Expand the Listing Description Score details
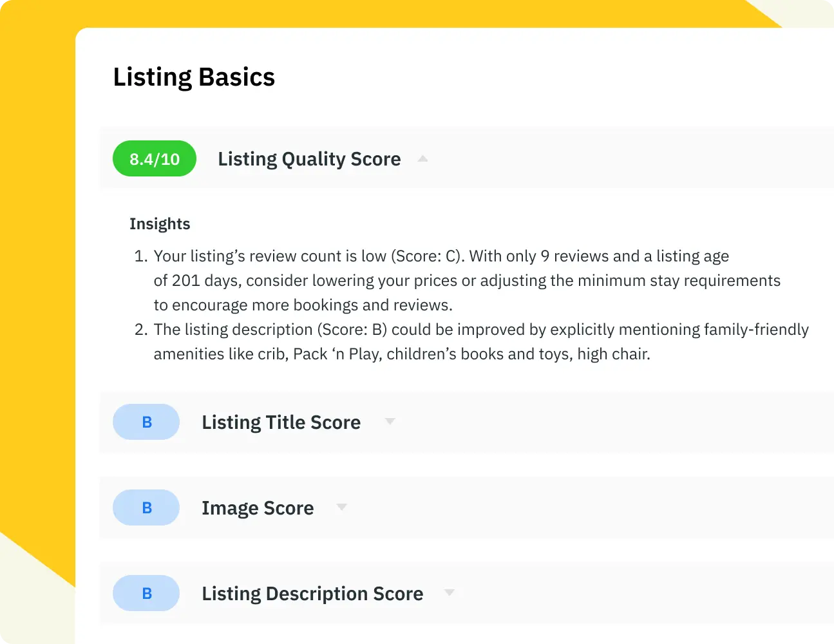834x644 pixels. [x=449, y=592]
